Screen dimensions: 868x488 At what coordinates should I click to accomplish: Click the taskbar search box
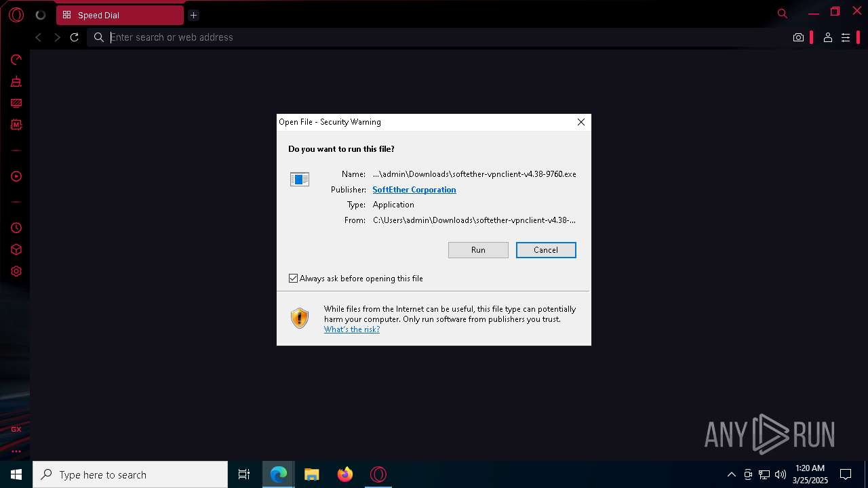(130, 474)
